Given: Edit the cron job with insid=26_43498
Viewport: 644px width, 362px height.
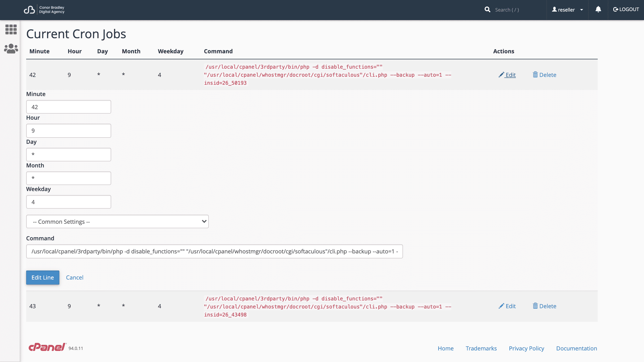Looking at the screenshot, I should click(x=507, y=306).
